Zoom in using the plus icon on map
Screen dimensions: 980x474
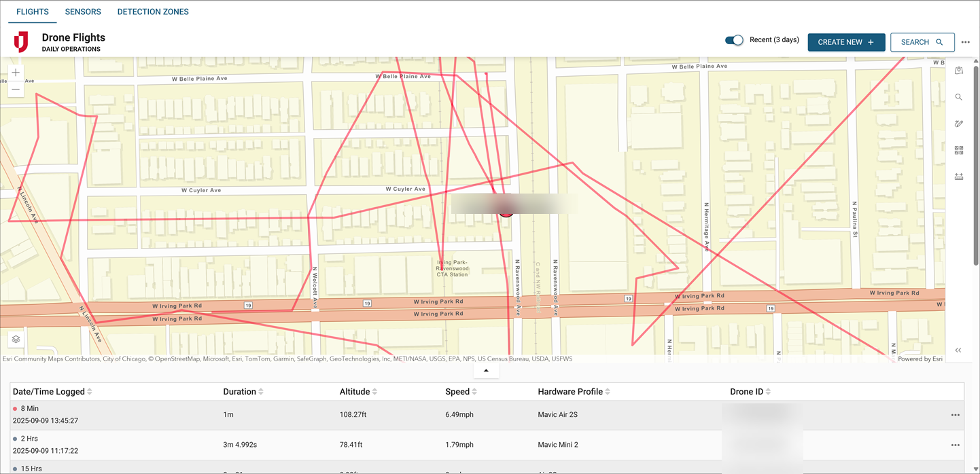coord(16,72)
